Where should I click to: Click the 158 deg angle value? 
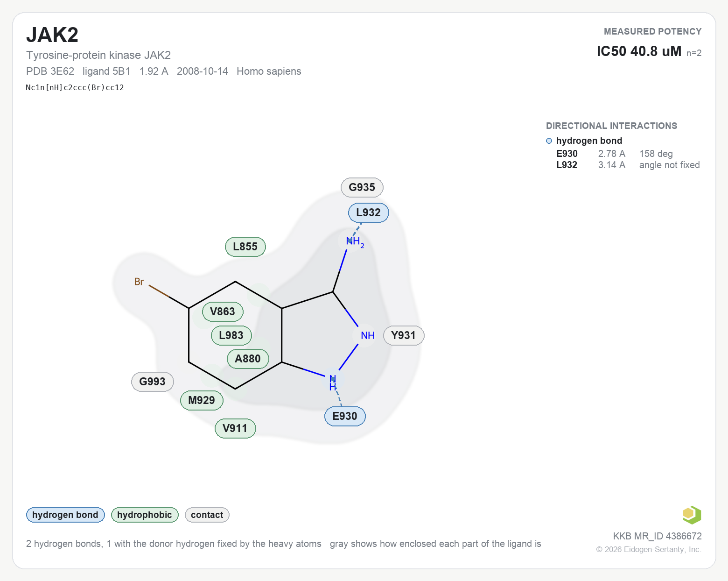click(656, 154)
